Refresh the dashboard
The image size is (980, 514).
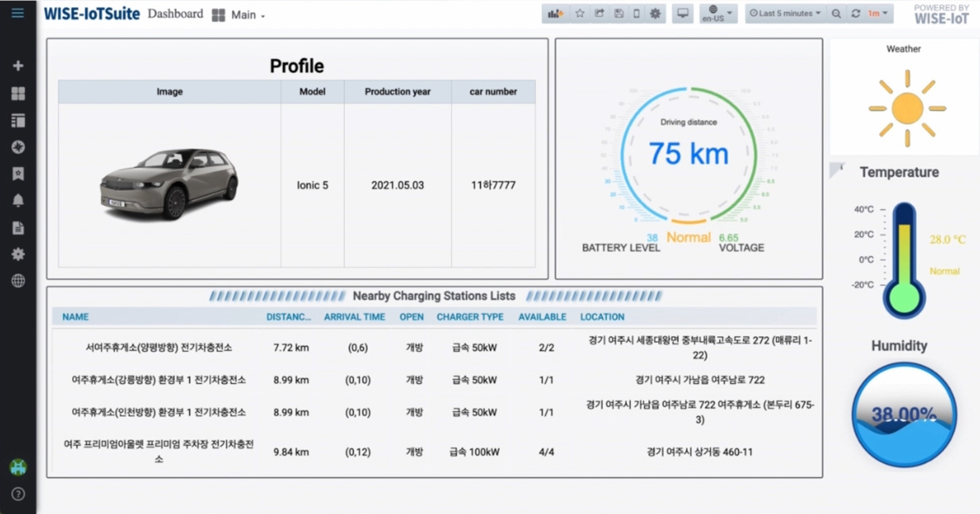(856, 14)
